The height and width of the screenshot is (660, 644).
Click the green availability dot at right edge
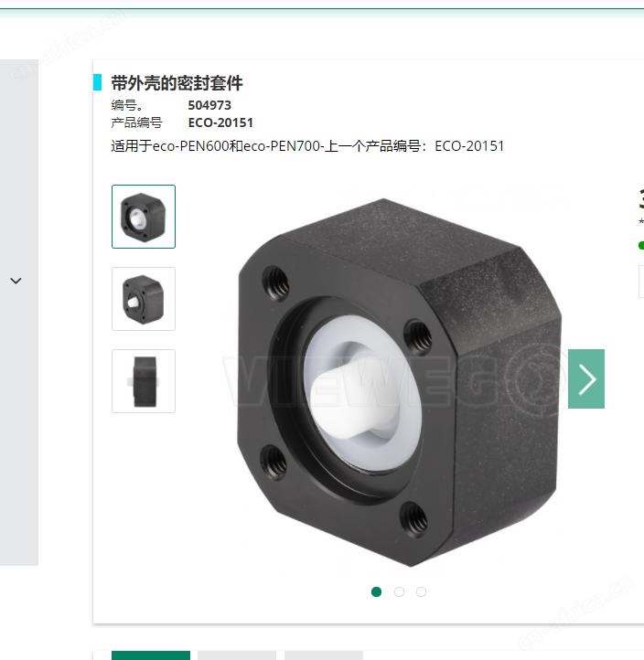(641, 245)
